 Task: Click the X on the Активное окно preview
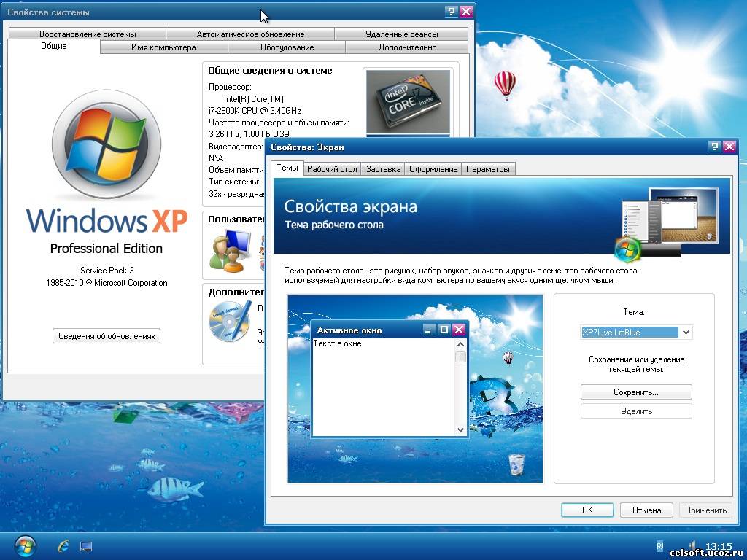[459, 330]
